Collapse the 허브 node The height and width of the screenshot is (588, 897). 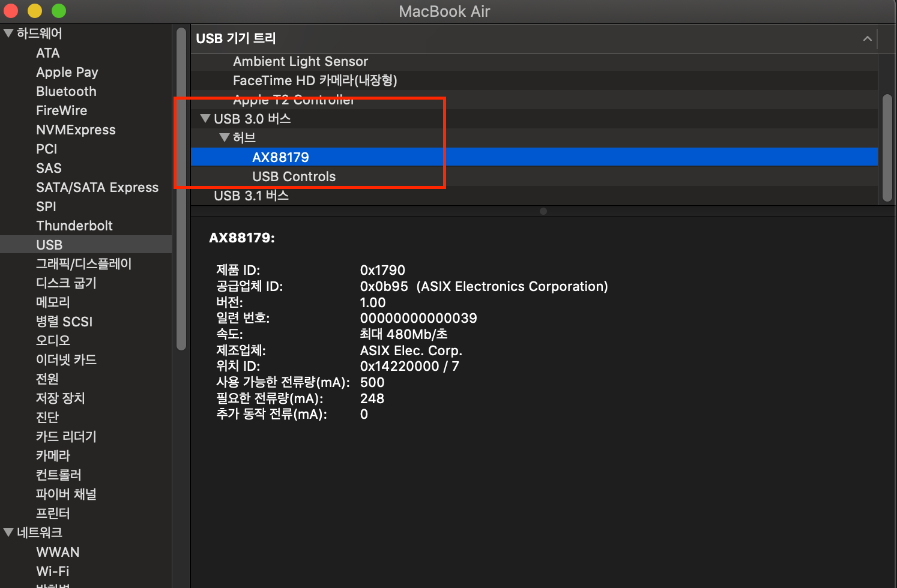[225, 138]
